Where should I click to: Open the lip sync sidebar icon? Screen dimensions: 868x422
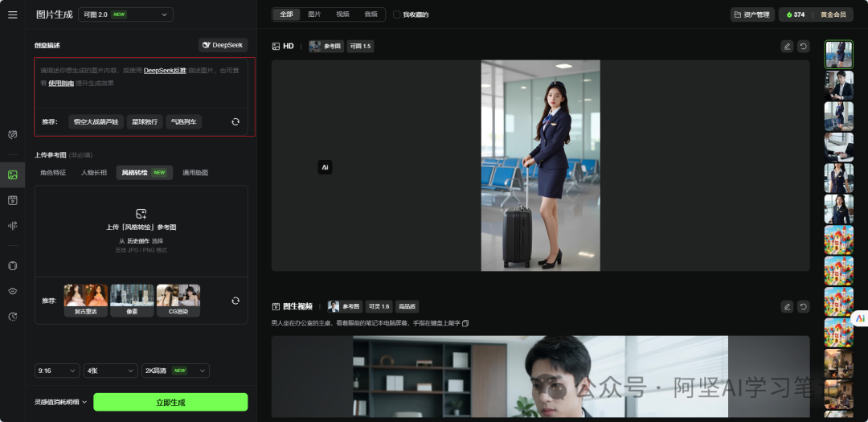[12, 291]
